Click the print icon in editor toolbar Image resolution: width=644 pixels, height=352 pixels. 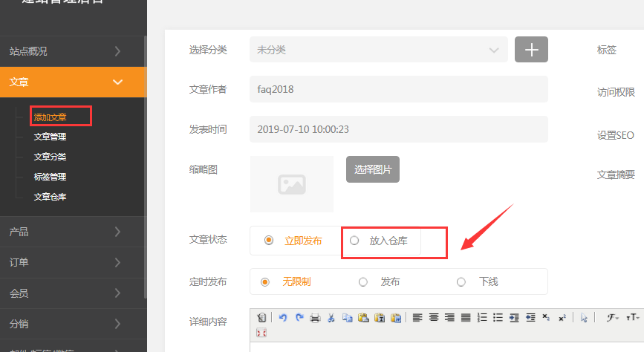[x=315, y=318]
